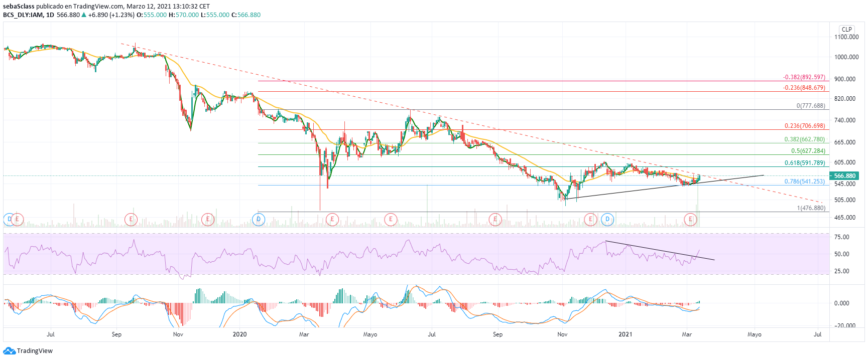Click the -0.236(848.679) Fibonacci label
This screenshot has height=360, width=868.
[804, 88]
